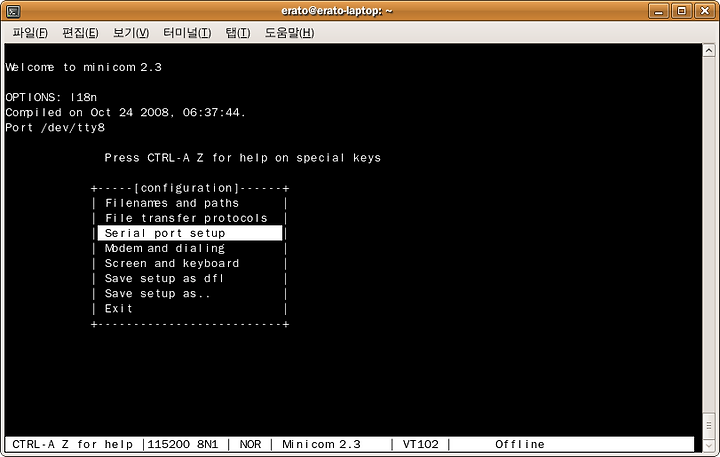Screen dimensions: 720x457
Task: Click 'Welcome to minicom 2.3' line
Action: click(x=84, y=67)
